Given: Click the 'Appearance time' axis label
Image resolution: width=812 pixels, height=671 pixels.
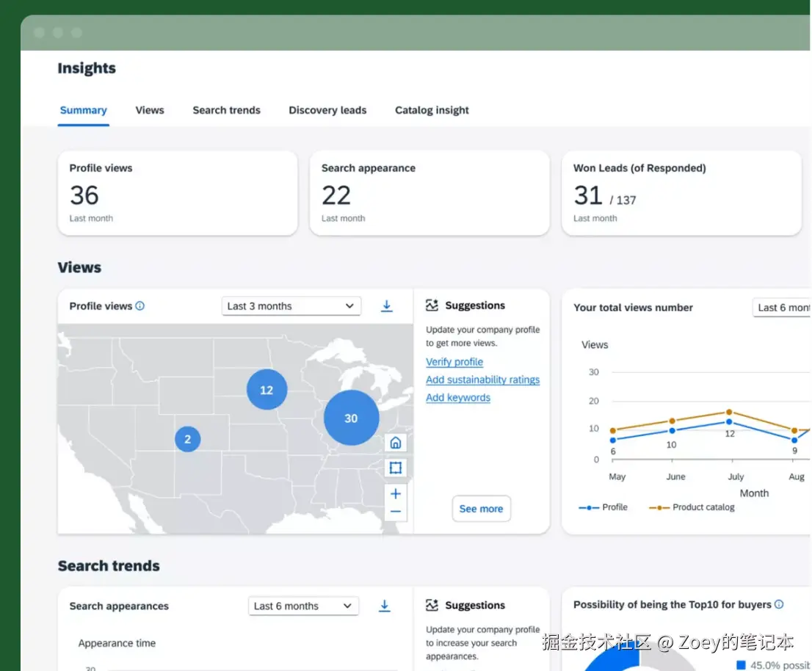Looking at the screenshot, I should pyautogui.click(x=117, y=643).
